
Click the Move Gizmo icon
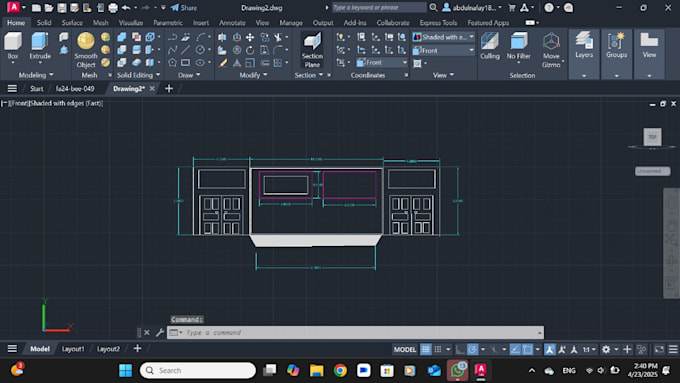551,50
